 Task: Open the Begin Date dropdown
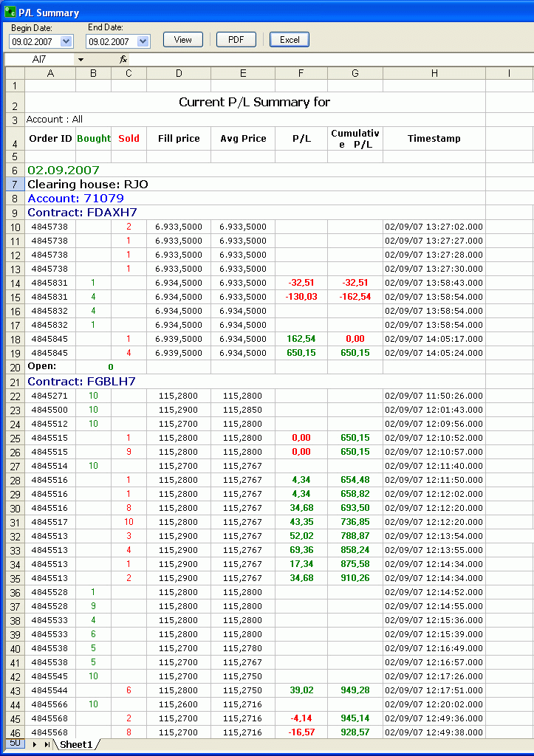(x=66, y=41)
